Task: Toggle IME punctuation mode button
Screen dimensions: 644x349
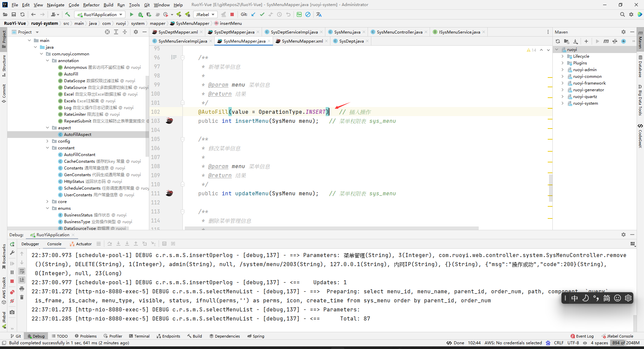Action: pos(596,298)
